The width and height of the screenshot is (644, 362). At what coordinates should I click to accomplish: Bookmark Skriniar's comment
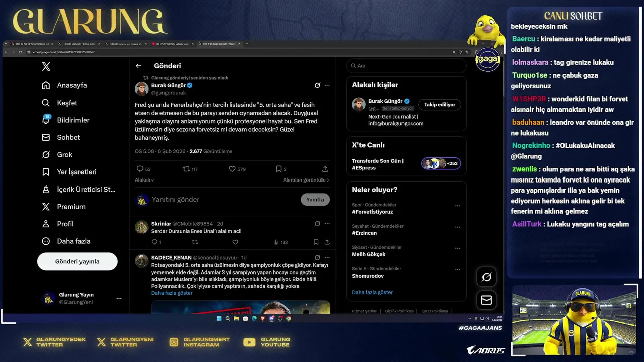click(x=316, y=242)
